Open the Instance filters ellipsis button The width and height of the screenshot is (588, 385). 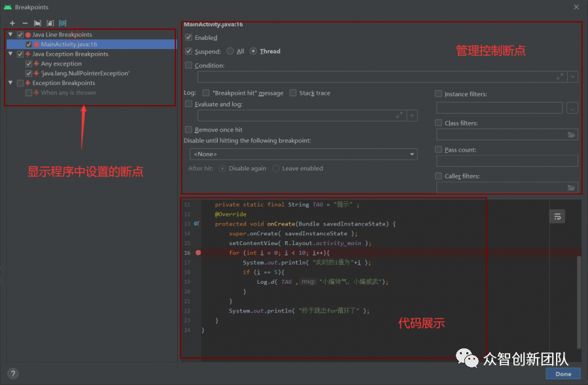pos(572,108)
